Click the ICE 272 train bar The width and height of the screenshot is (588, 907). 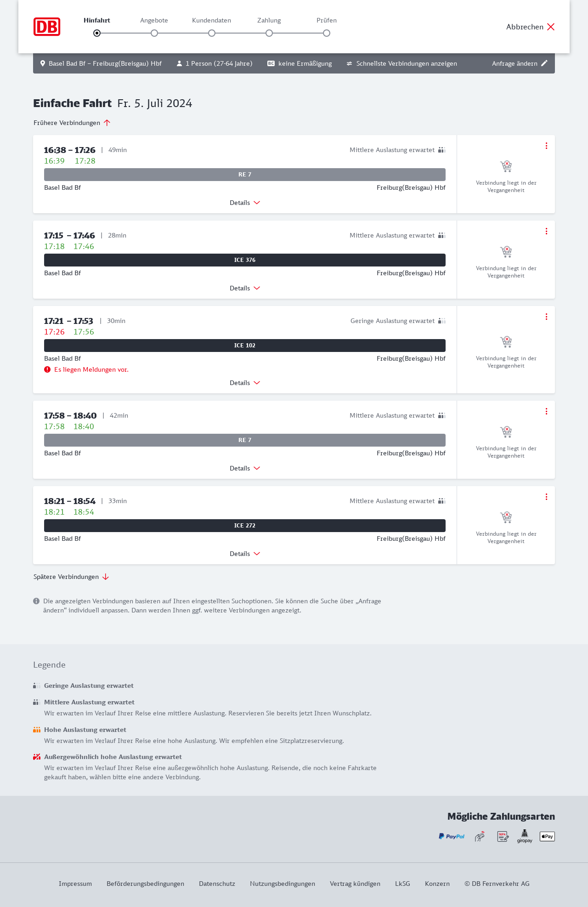pos(245,526)
